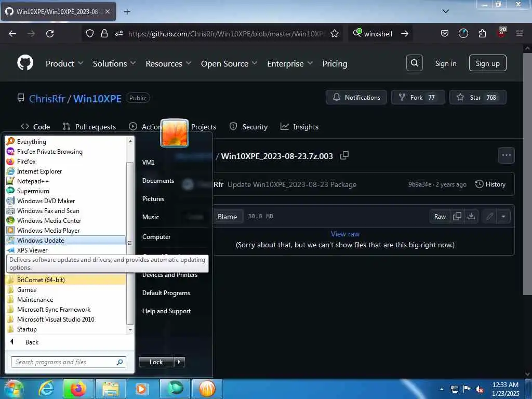Reload the current page in Firefox

[x=50, y=33]
